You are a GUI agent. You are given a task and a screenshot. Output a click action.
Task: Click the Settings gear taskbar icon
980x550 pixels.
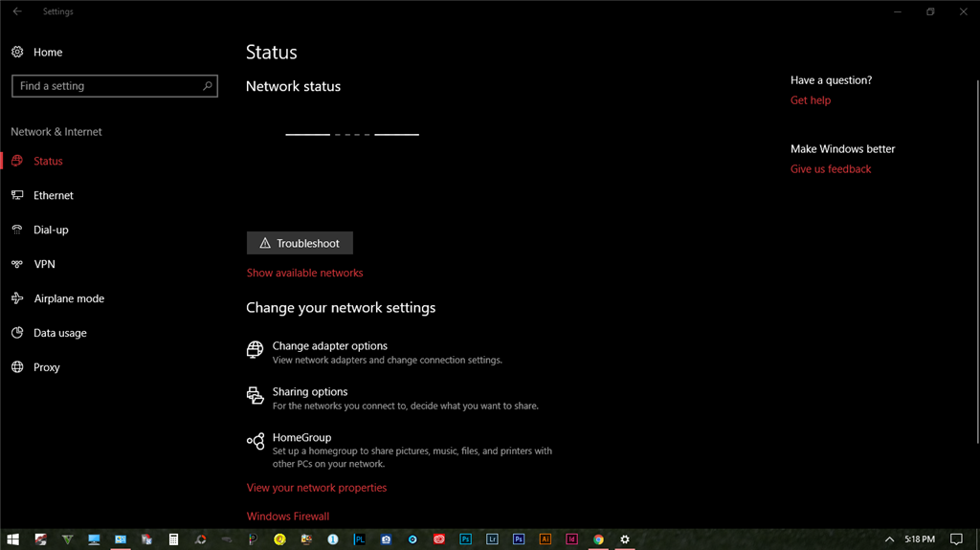(624, 539)
